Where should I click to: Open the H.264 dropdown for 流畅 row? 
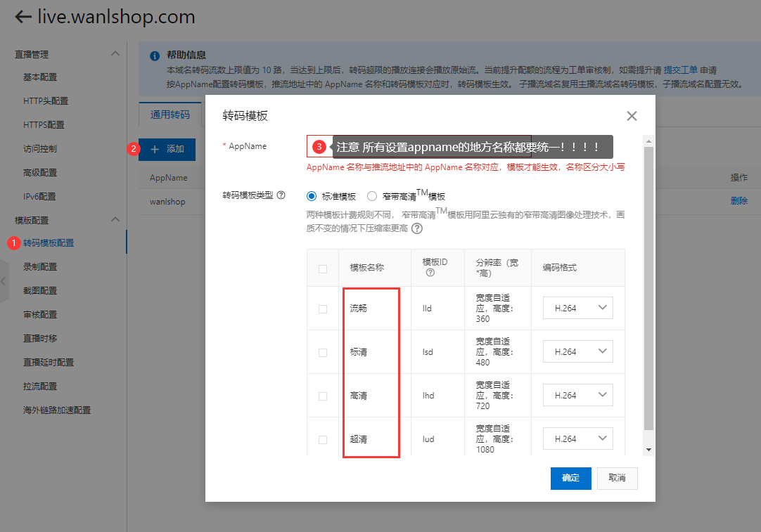577,308
